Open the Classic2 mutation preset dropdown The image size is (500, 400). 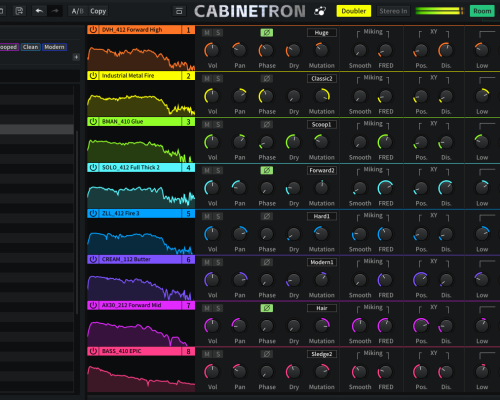coord(322,79)
